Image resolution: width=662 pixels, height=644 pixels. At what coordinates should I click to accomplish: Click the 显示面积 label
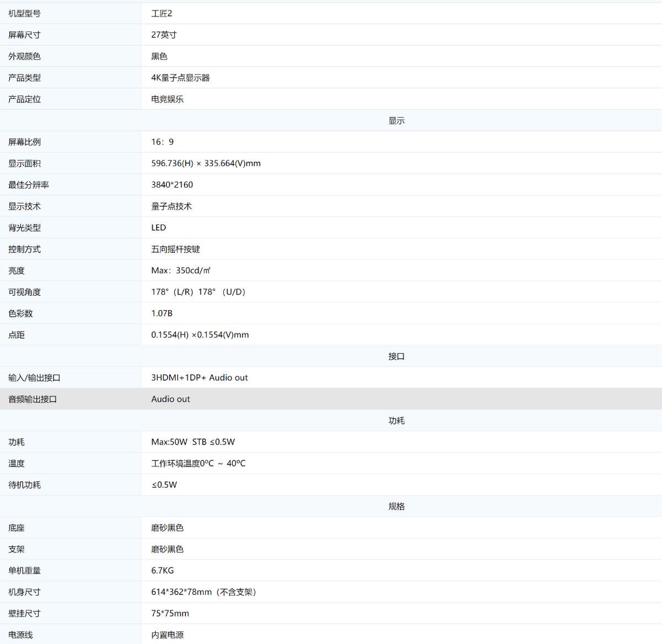(x=24, y=163)
